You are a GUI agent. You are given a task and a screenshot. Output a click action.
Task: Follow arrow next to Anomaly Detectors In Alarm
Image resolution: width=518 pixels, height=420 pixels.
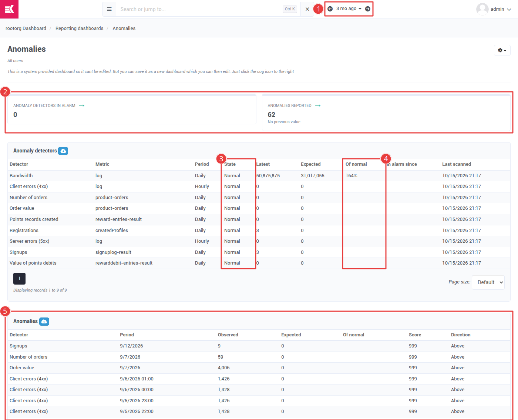[82, 105]
